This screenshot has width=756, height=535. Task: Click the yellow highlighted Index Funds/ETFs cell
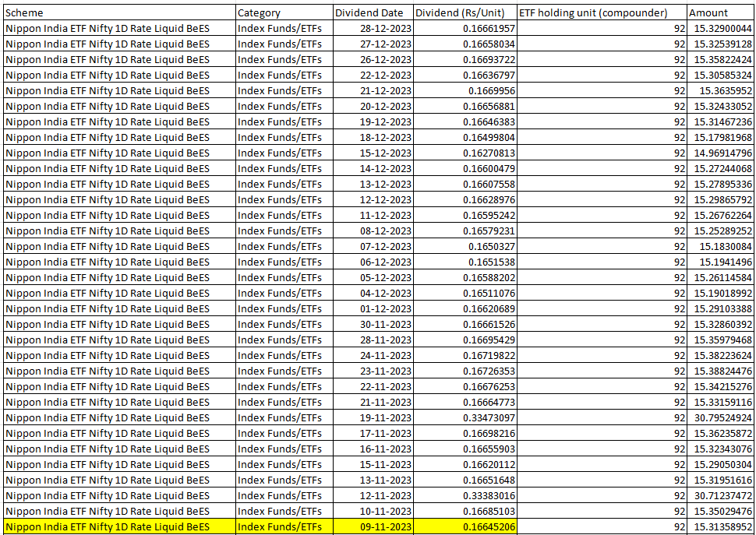[284, 526]
